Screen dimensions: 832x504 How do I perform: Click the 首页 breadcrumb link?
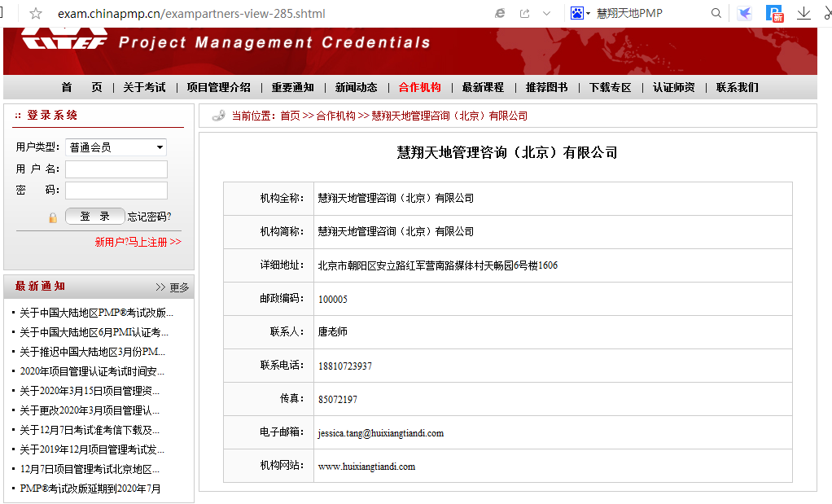coord(290,116)
